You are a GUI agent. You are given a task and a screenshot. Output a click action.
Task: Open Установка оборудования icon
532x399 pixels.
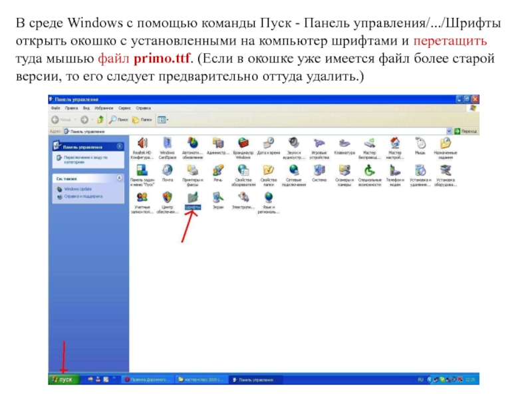[x=446, y=176]
